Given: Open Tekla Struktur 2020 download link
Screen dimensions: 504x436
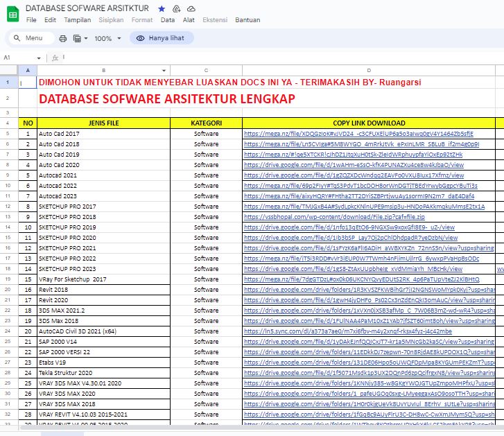Looking at the screenshot, I should tap(369, 373).
